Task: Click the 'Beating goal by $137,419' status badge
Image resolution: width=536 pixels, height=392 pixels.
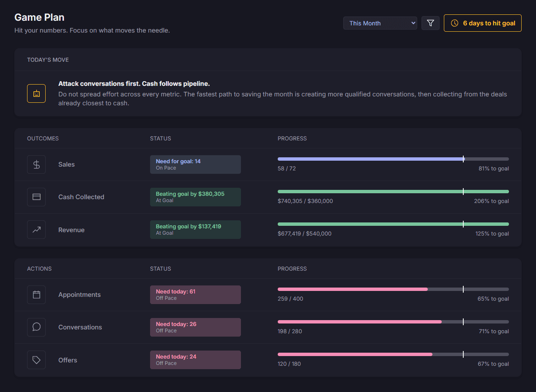Action: [x=195, y=230]
